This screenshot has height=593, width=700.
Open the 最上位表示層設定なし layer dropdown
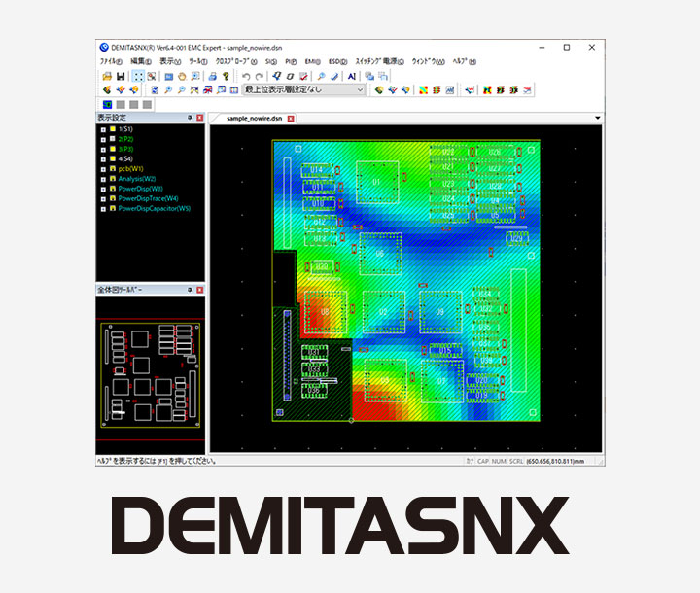(x=304, y=89)
